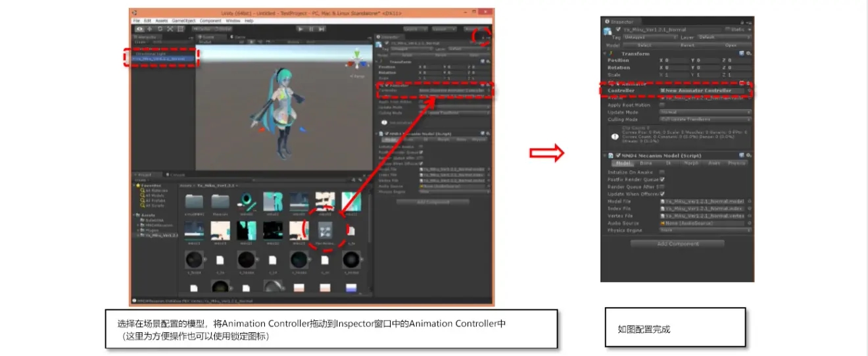Open Physics Engine dropdown in standalone Inspector
868x356 pixels.
point(706,230)
